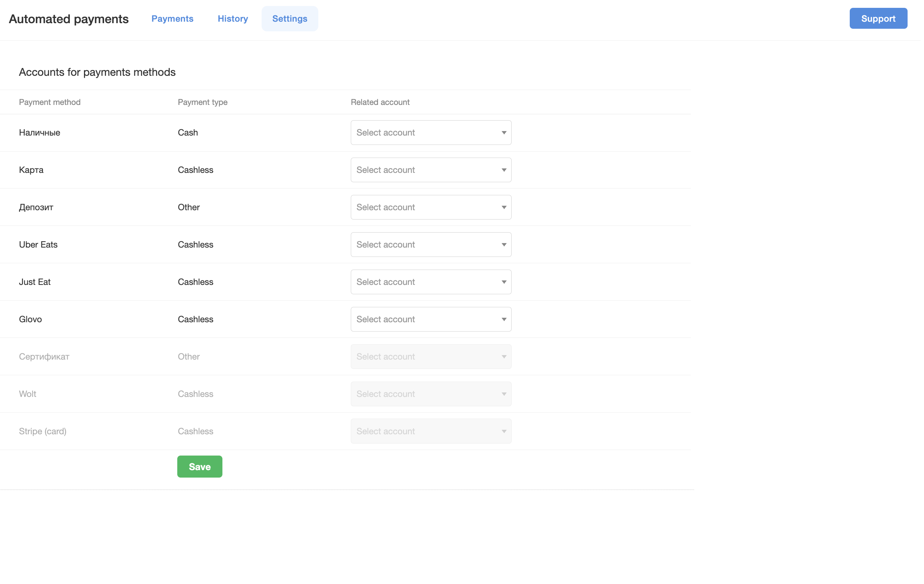Select the Settings tab
The image size is (924, 584).
[290, 18]
